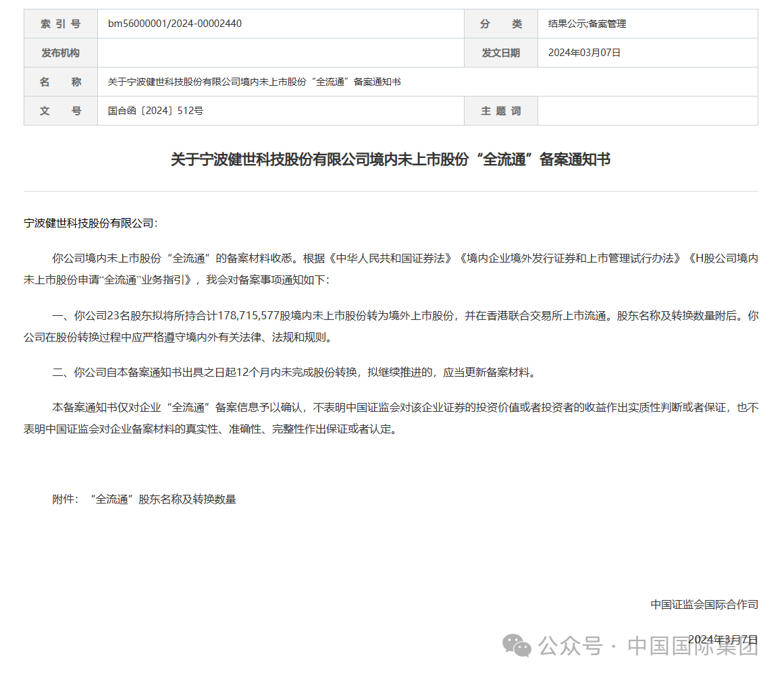Click the date 2024年03月07日 in table
784x677 pixels.
585,53
